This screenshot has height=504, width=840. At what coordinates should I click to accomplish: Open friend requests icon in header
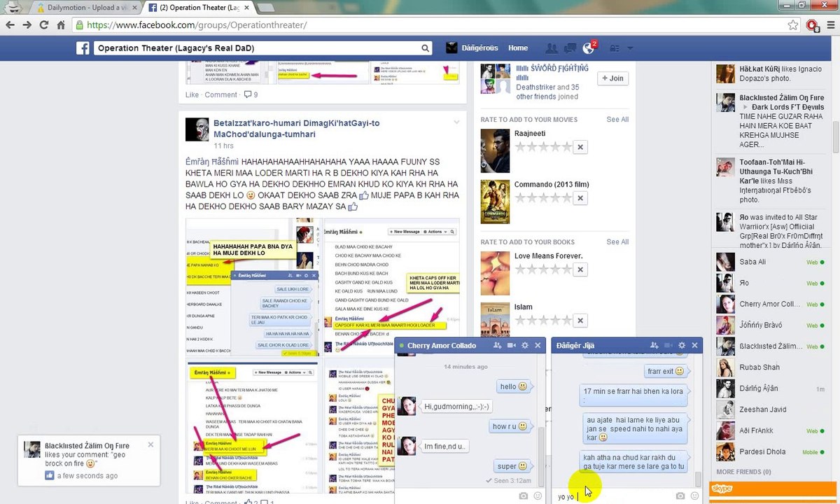(552, 48)
